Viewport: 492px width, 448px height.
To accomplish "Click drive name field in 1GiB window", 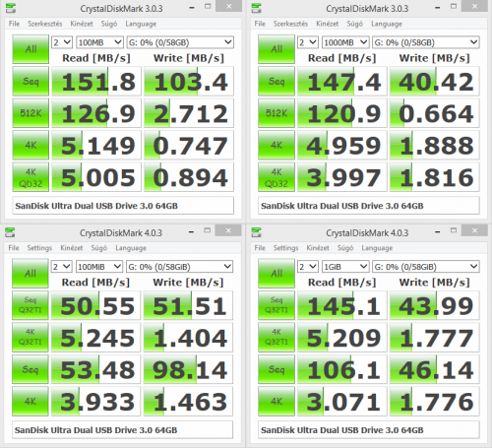I will pos(369,429).
